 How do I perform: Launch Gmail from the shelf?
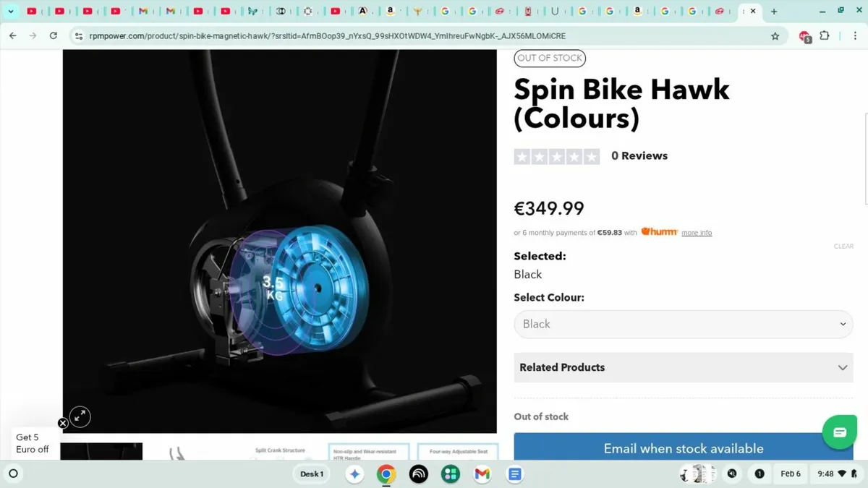482,474
